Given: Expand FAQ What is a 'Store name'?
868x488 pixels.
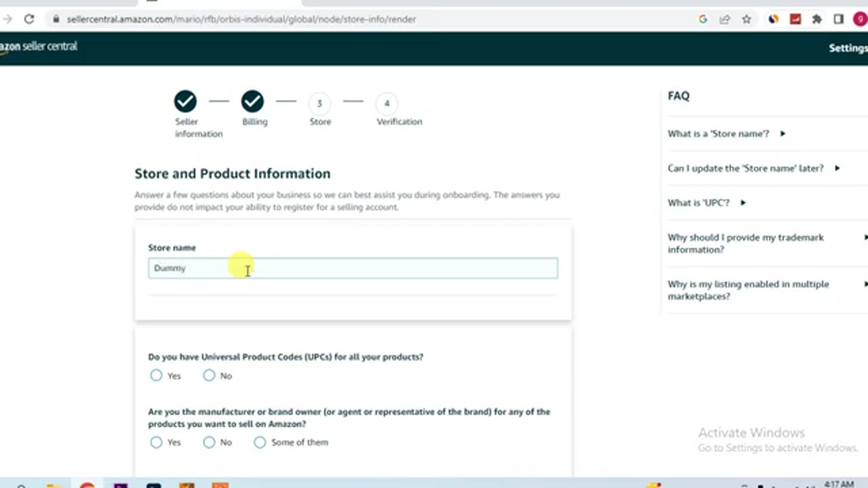Looking at the screenshot, I should coord(726,134).
